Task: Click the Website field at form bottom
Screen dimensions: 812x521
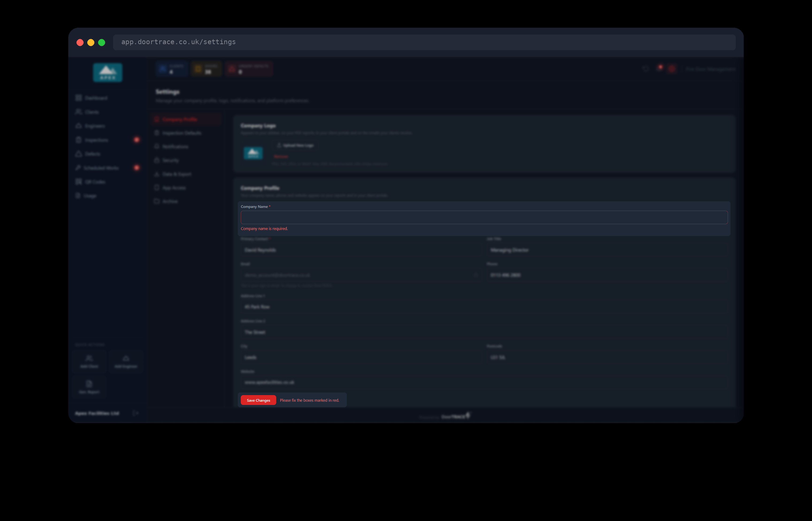Action: point(484,382)
